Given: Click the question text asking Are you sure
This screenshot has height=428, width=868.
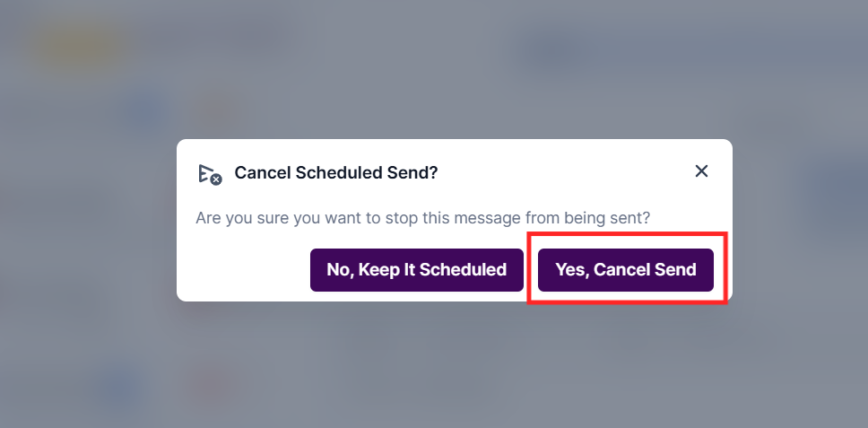Looking at the screenshot, I should pos(422,217).
